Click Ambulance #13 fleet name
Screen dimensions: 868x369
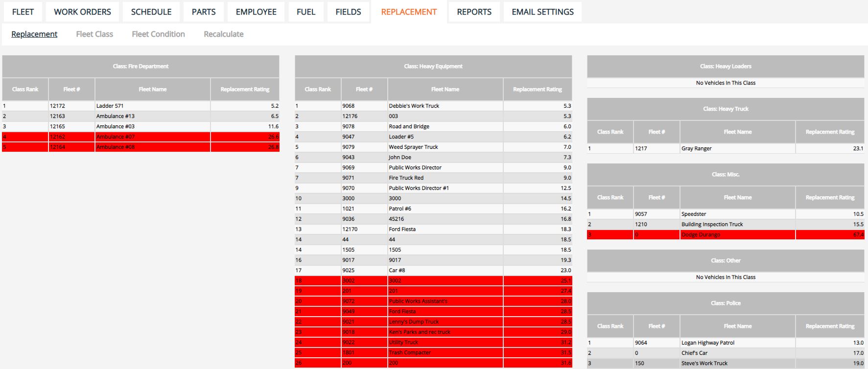116,116
